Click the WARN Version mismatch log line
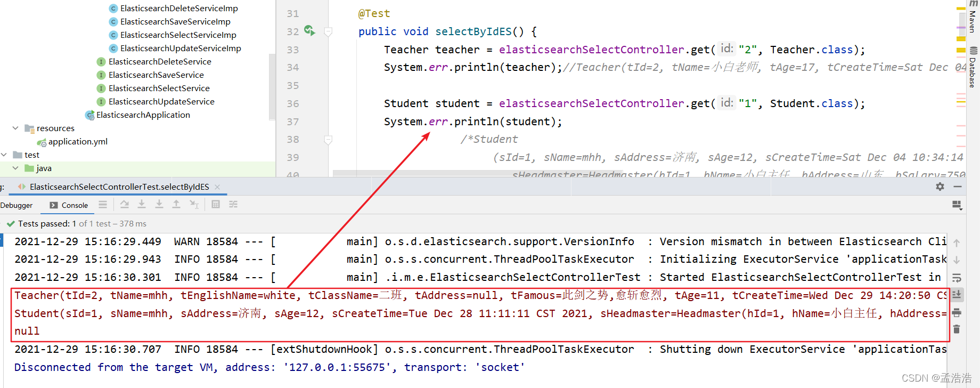Viewport: 980px width, 388px height. tap(479, 241)
